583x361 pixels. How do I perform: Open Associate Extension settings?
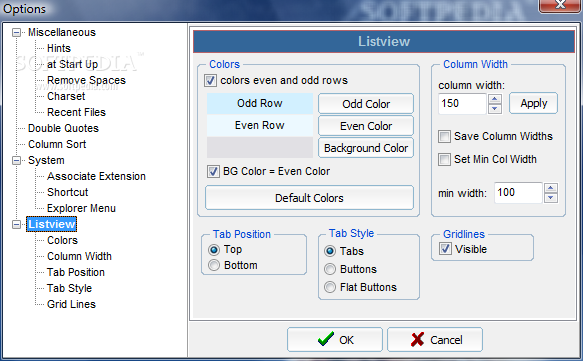pos(96,176)
